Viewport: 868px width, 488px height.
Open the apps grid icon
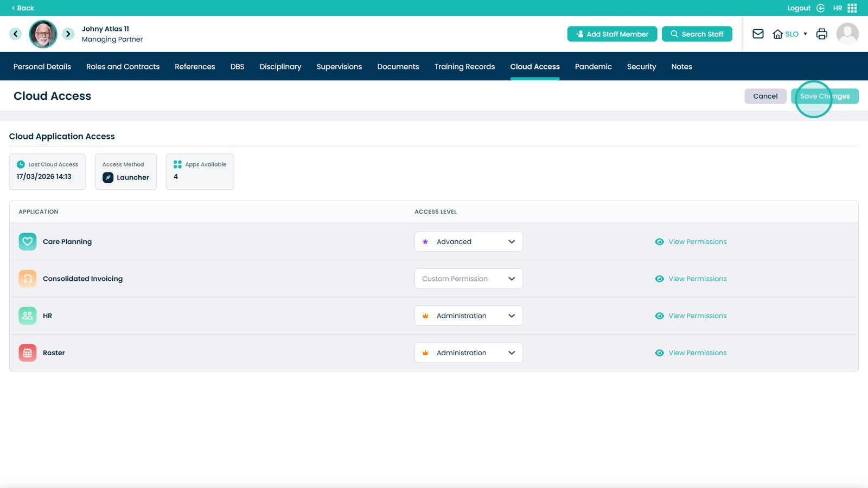point(852,8)
